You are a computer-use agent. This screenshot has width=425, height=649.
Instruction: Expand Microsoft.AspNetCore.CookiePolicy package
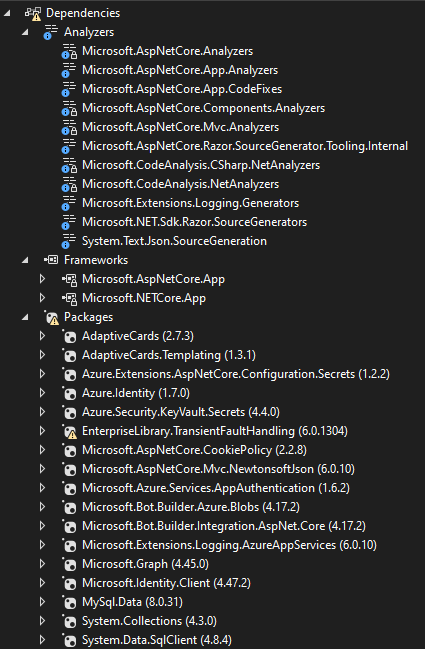[x=42, y=450]
